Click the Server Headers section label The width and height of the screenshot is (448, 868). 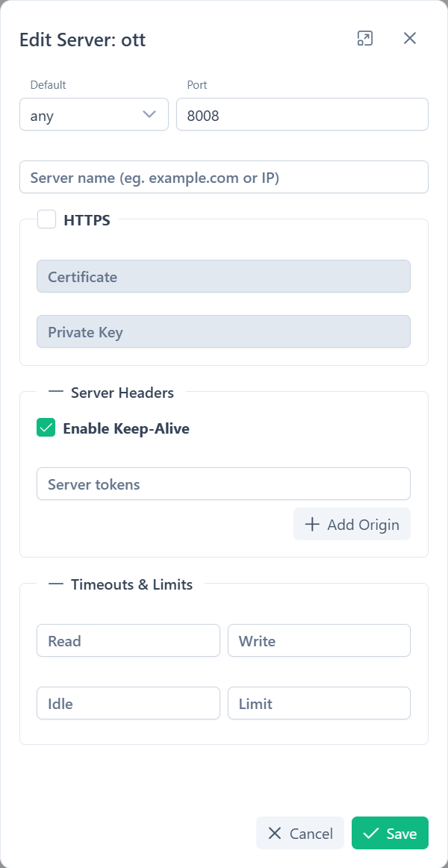pos(122,392)
